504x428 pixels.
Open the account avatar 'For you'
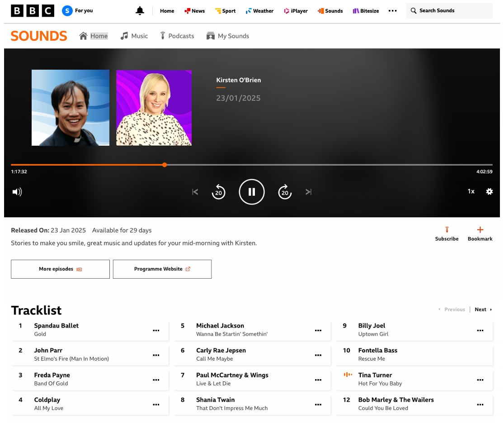coord(77,10)
